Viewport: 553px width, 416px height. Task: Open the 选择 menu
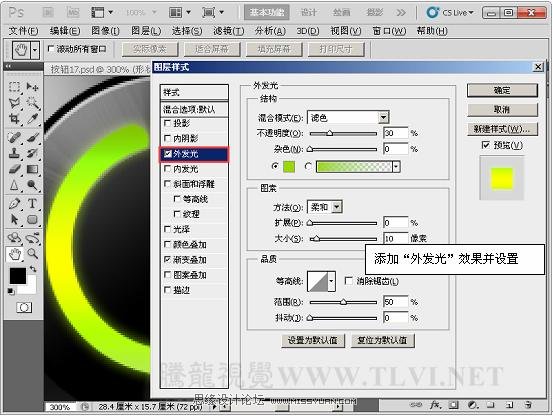[187, 31]
